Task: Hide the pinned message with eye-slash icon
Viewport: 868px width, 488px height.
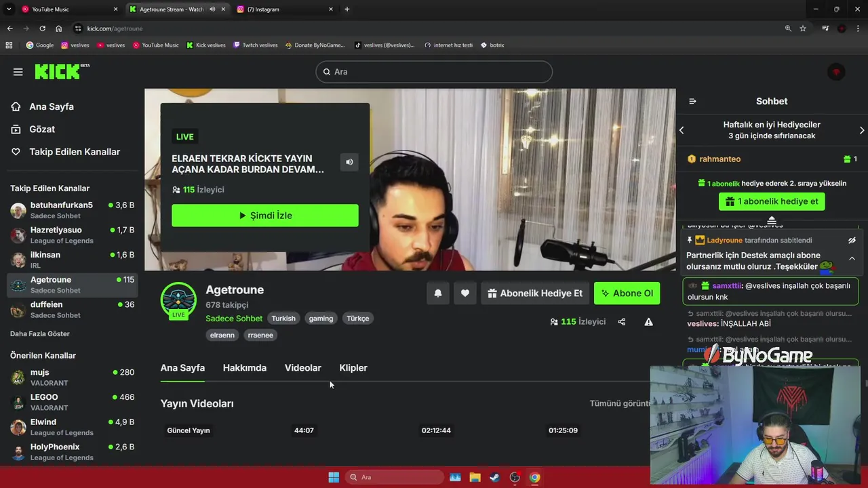Action: (x=852, y=240)
